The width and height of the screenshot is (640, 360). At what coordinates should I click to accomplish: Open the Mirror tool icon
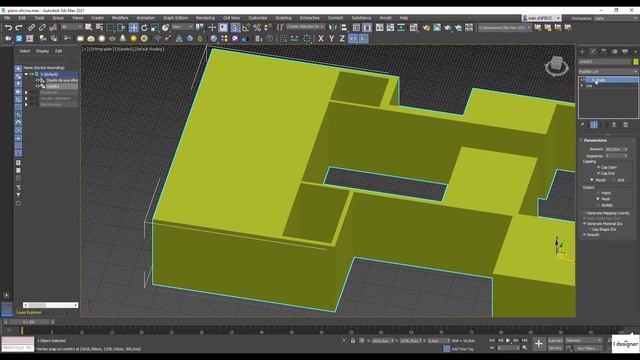point(333,28)
